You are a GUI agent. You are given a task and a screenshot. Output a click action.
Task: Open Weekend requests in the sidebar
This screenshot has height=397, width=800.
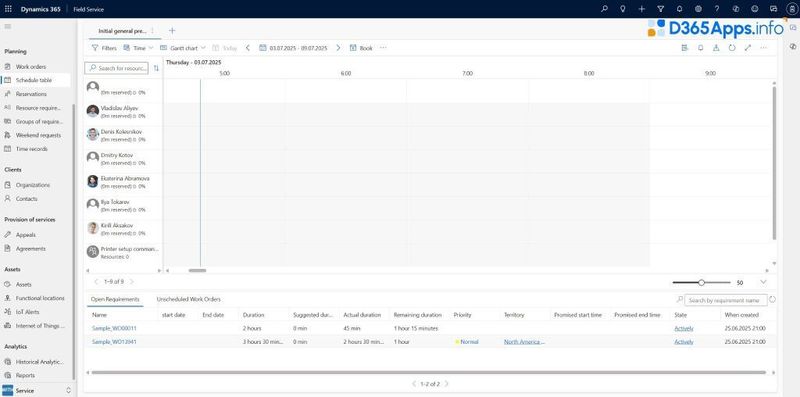coord(38,135)
